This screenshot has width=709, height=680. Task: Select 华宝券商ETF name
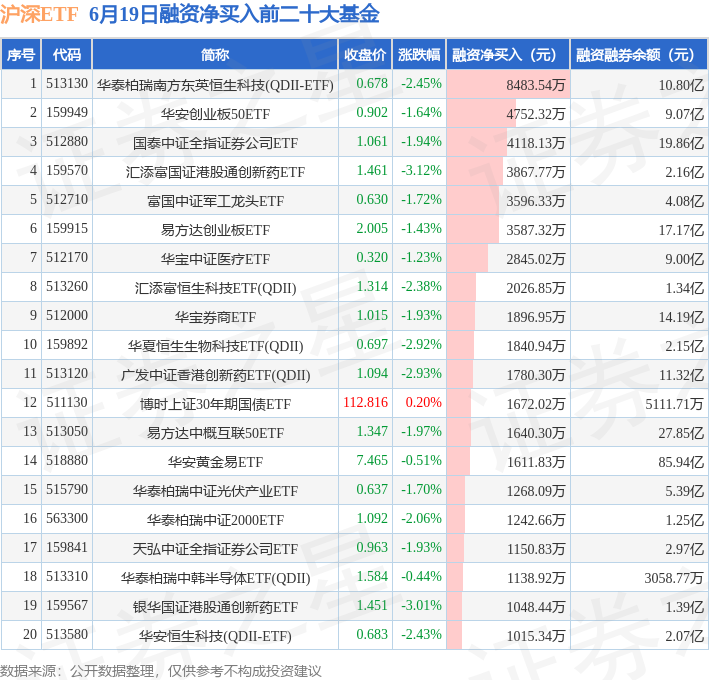coord(215,317)
